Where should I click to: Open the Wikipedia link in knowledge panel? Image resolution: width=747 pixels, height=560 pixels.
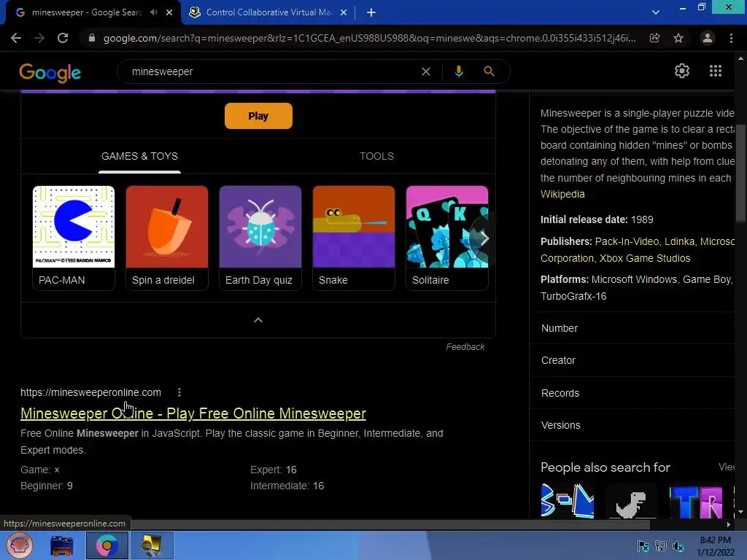562,194
